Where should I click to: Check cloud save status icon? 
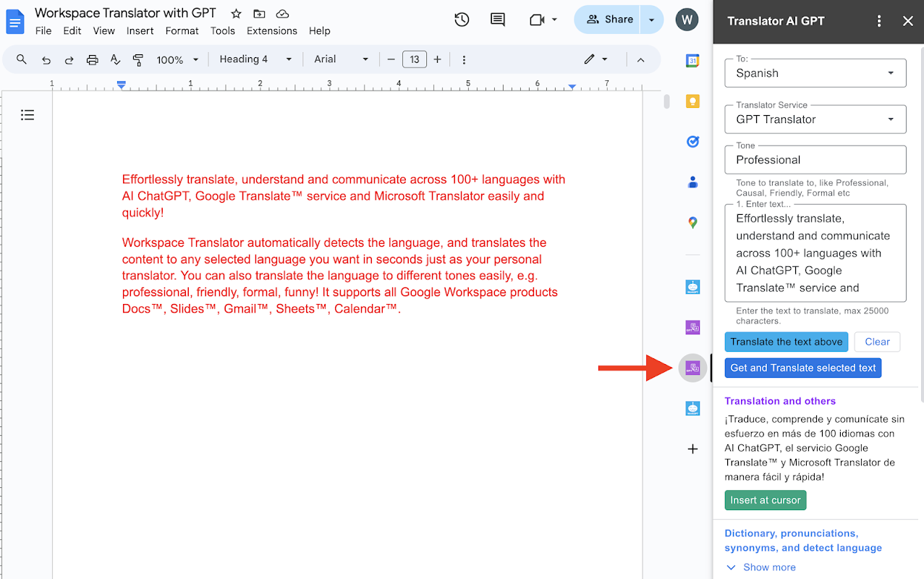point(283,14)
